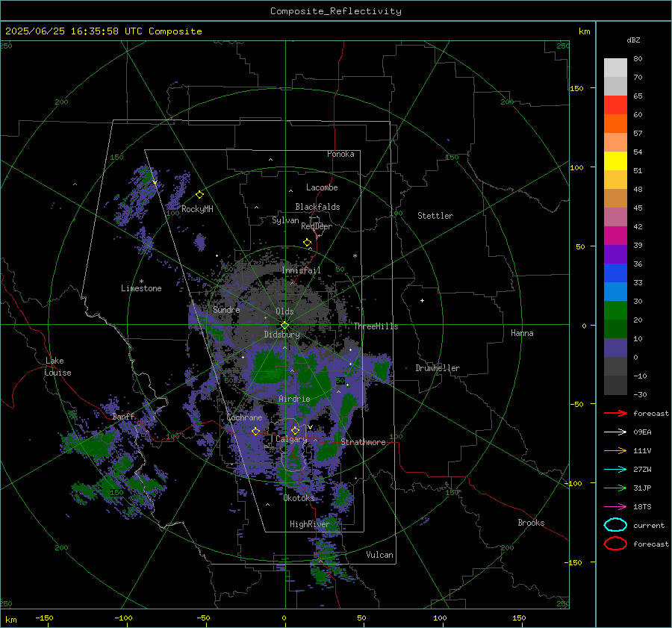Click the Brooks label
This screenshot has height=628, width=672.
pos(531,523)
